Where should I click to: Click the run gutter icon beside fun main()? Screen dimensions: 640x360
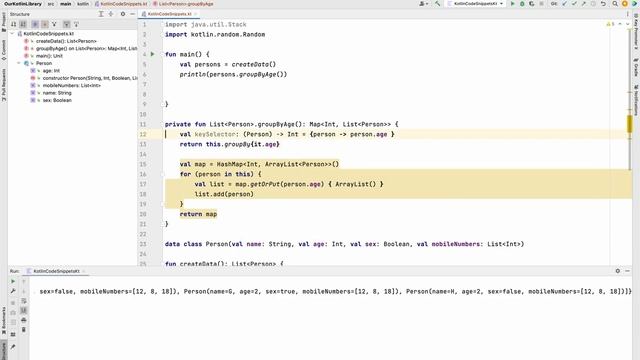click(153, 54)
